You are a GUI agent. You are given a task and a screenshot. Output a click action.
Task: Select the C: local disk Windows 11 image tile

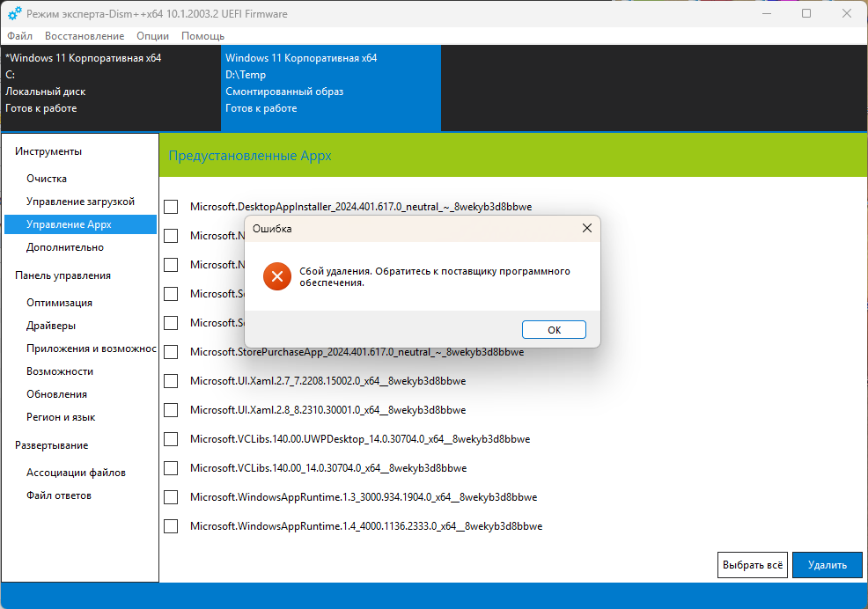pos(111,88)
